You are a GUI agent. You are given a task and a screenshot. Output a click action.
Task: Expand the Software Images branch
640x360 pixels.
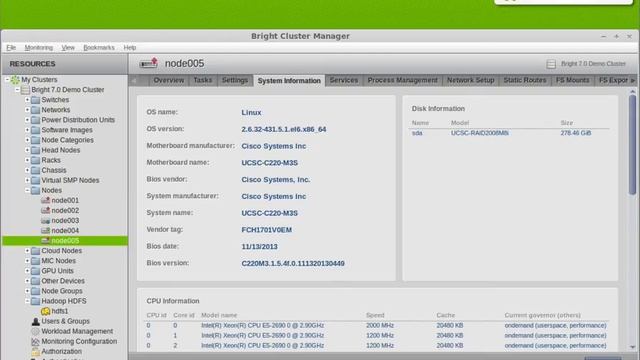pos(27,130)
